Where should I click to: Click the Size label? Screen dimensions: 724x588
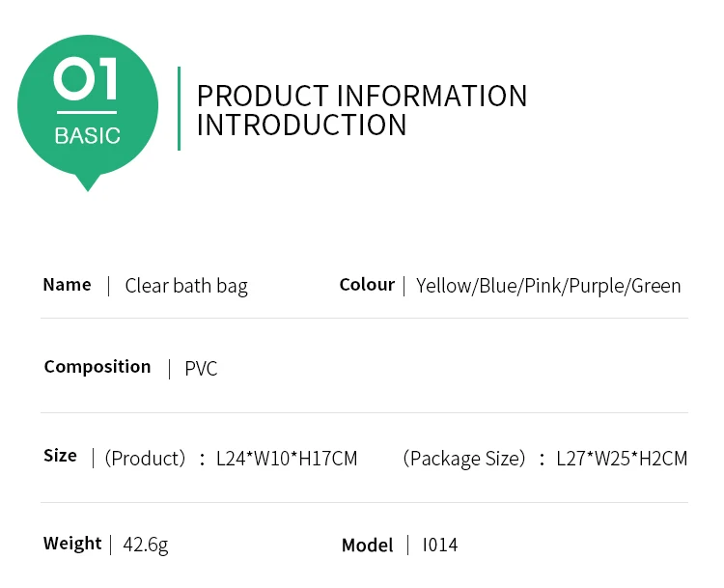[60, 456]
